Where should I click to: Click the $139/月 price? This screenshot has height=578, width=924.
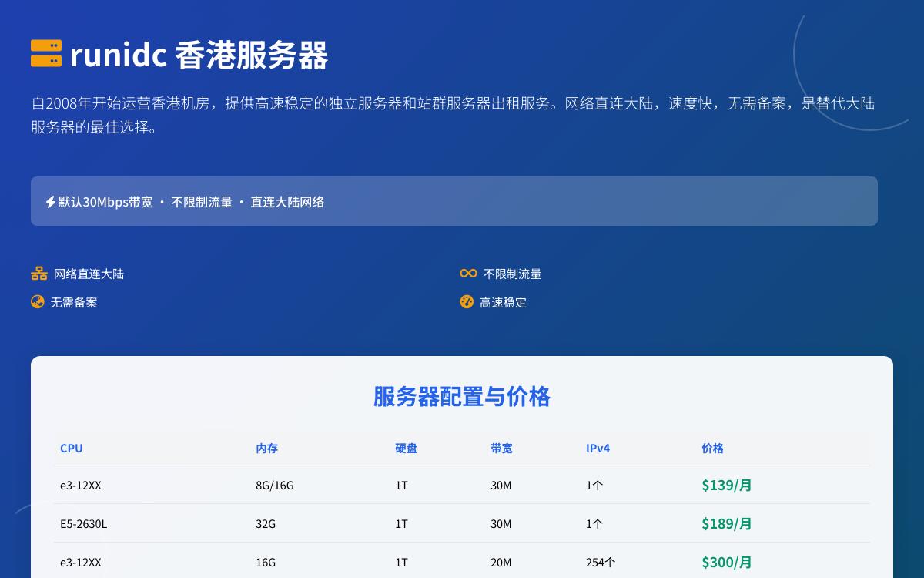point(727,485)
